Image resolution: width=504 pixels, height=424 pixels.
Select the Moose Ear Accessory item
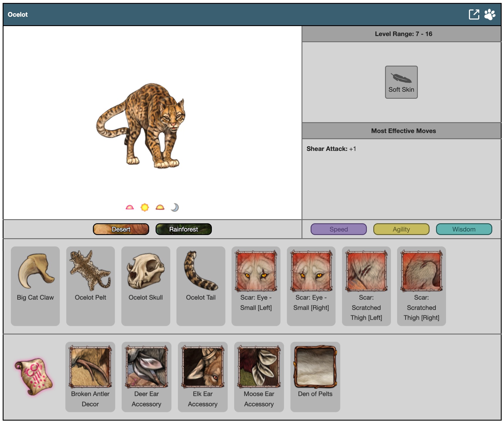click(259, 377)
